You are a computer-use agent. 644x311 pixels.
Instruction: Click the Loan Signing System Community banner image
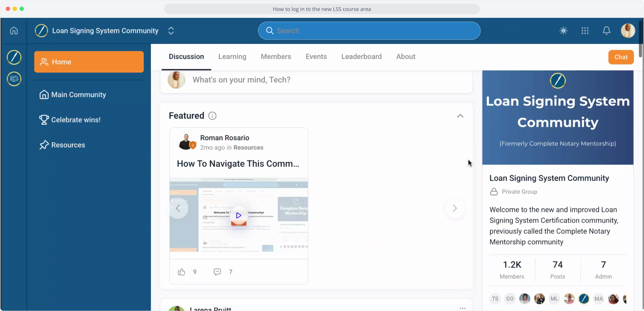[558, 117]
